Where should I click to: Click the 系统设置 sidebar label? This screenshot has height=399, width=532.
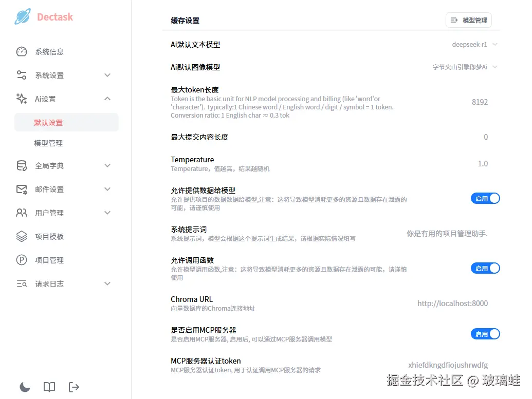[x=49, y=75]
